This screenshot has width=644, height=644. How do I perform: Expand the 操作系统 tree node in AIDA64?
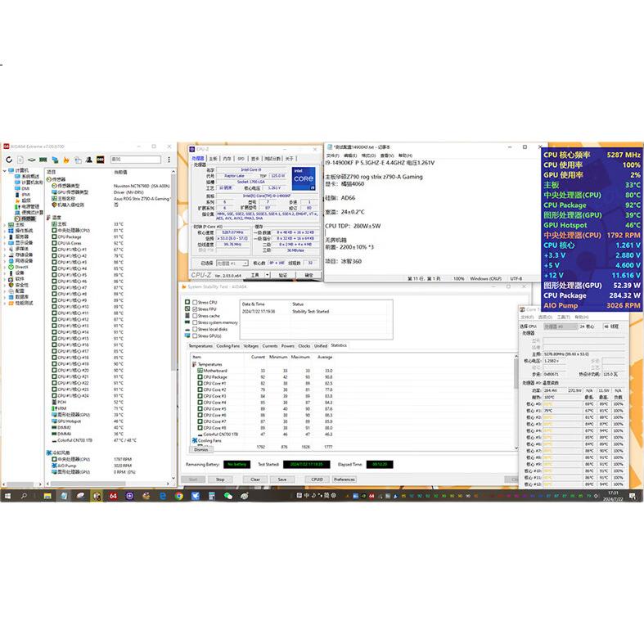pos(5,231)
